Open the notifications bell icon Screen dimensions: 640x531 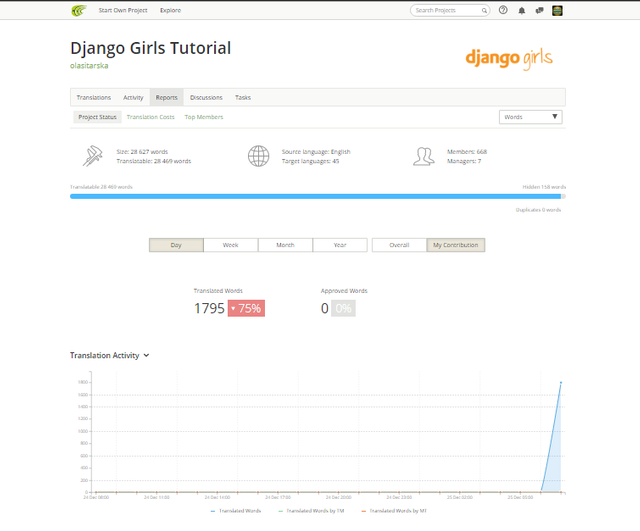522,11
